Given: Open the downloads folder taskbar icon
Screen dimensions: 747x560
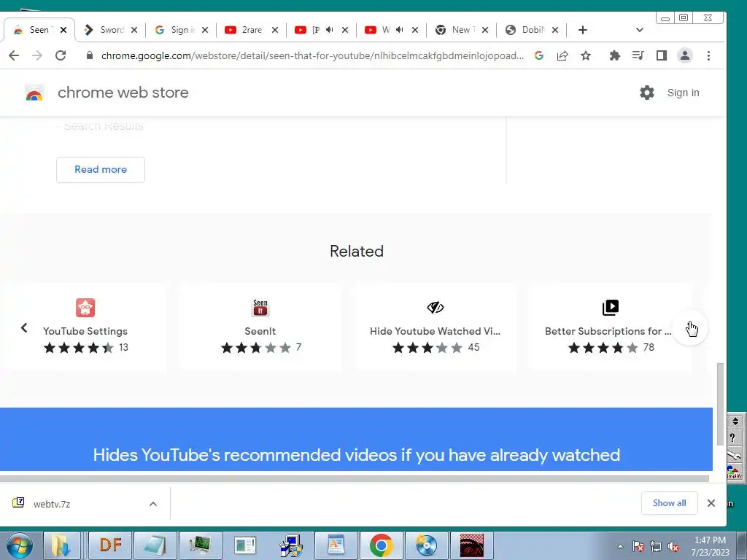Looking at the screenshot, I should pos(61,545).
